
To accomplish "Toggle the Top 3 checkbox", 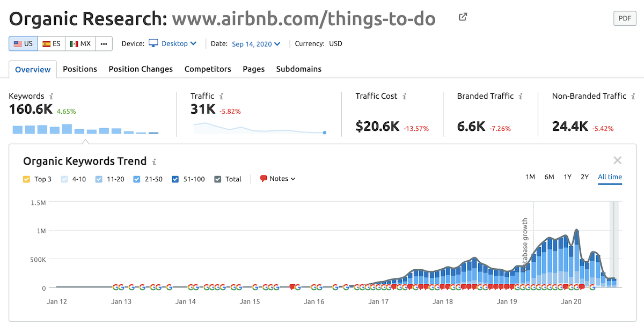I will pyautogui.click(x=27, y=179).
